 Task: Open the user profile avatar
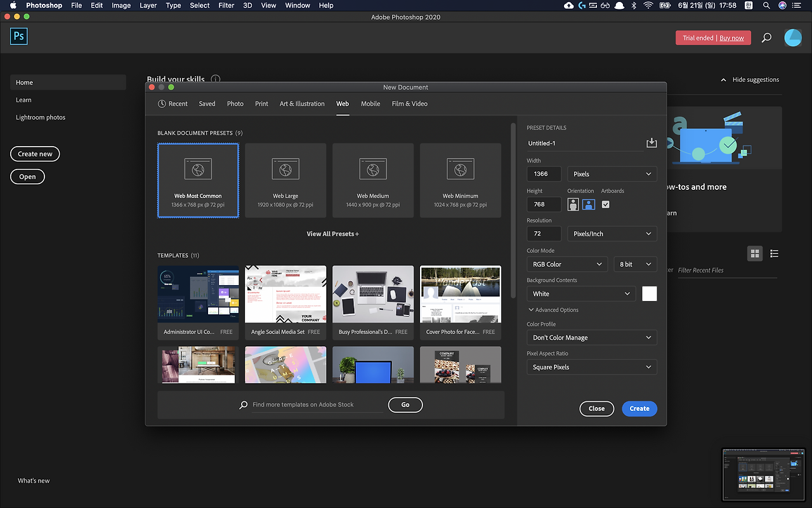[793, 37]
